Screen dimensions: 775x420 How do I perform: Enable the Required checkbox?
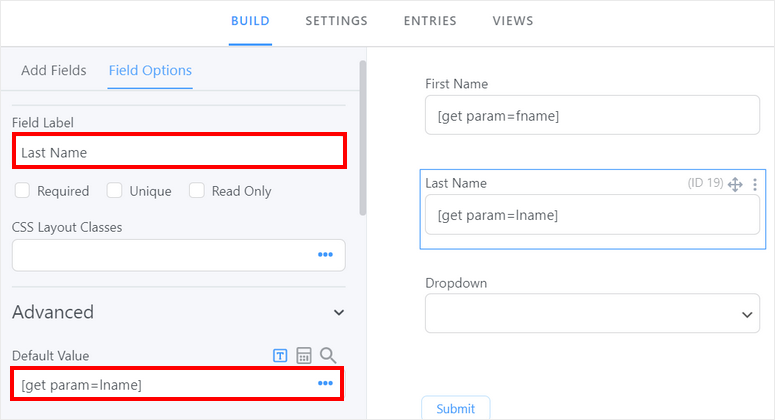pos(22,190)
